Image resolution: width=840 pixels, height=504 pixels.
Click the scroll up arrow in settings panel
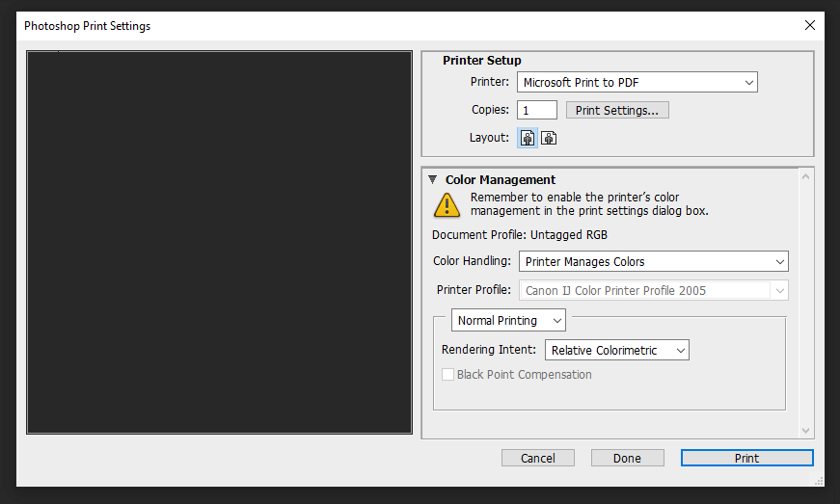pyautogui.click(x=805, y=176)
